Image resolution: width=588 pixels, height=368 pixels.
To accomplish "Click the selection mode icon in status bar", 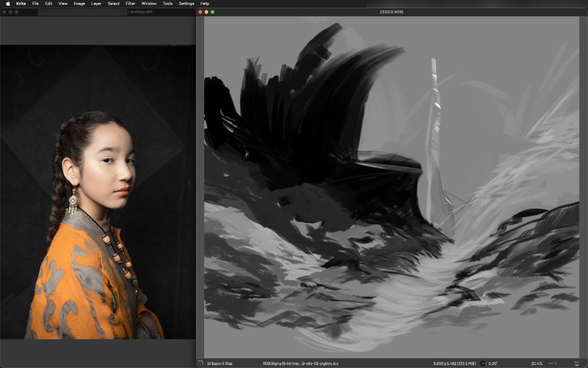I will pyautogui.click(x=200, y=363).
